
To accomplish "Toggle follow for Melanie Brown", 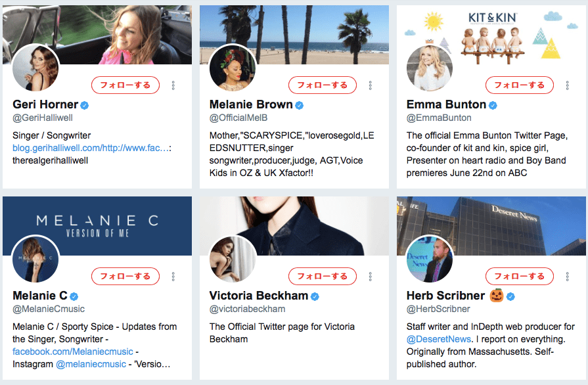I will pos(323,85).
